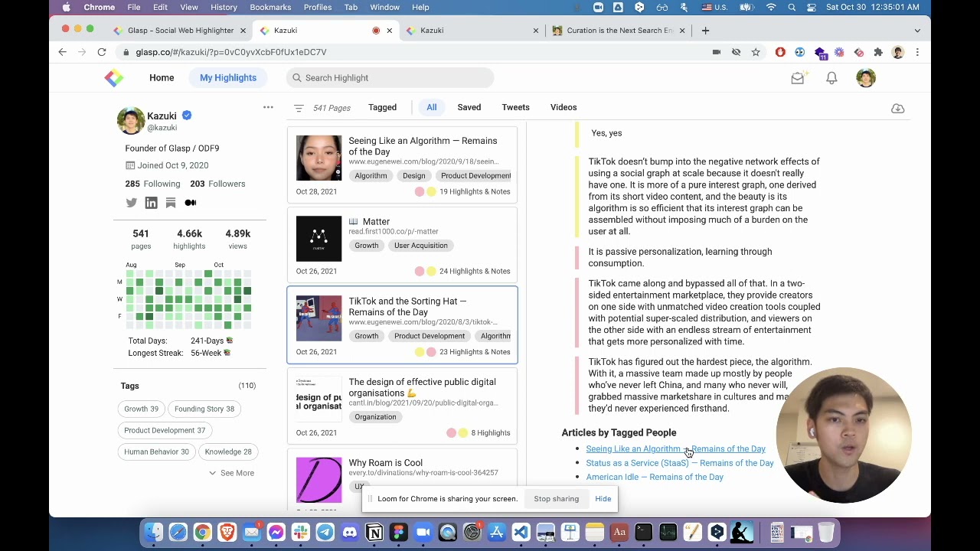
Task: Click the Chrome address bar URL
Action: coord(231,52)
